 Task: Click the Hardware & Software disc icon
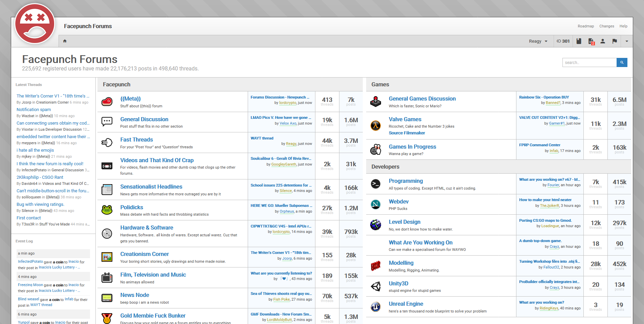pyautogui.click(x=107, y=233)
